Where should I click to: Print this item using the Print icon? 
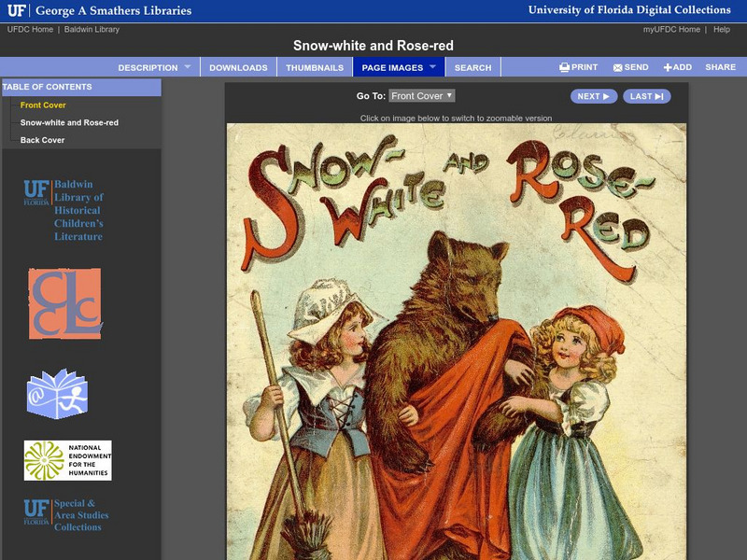pyautogui.click(x=578, y=67)
